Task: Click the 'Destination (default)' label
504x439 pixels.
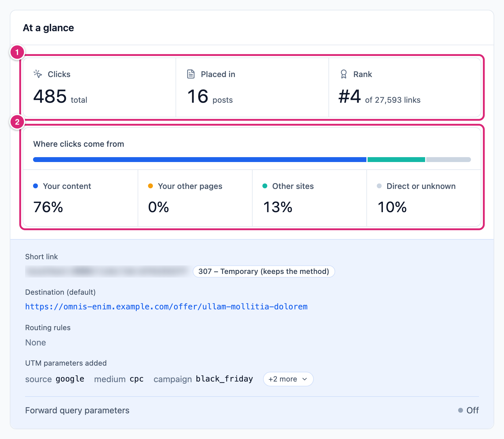Action: tap(60, 292)
